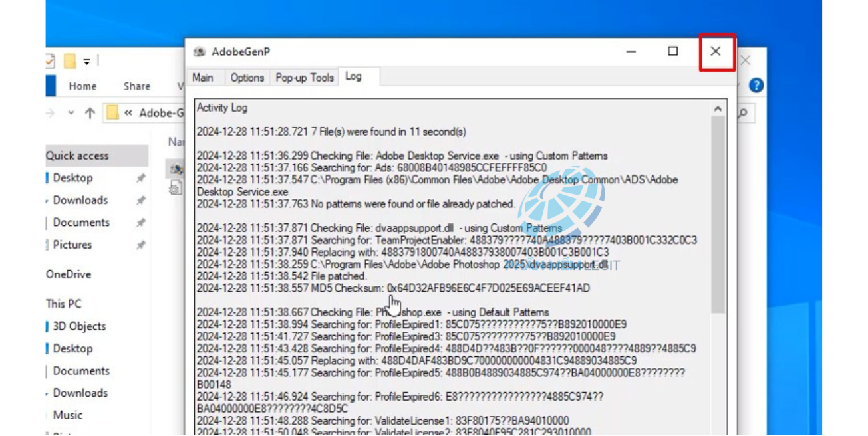Screen dimensions: 868x436
Task: Open the Pop-up Tools tab
Action: (x=305, y=78)
